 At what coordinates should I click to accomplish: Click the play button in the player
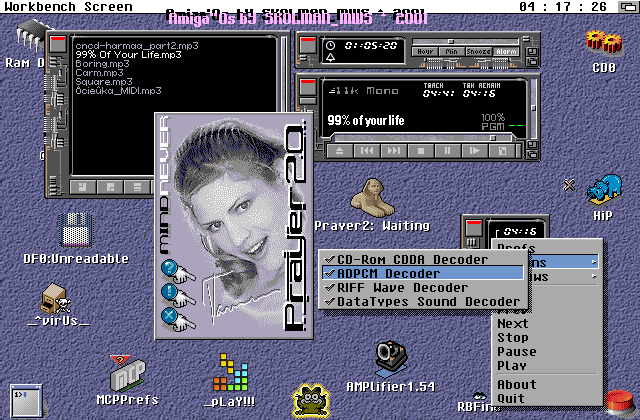(474, 151)
